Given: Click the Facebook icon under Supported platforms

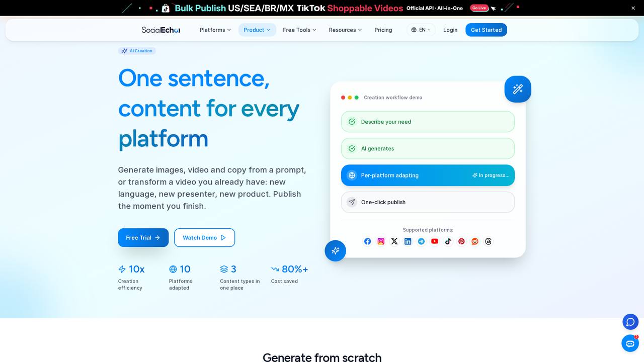Looking at the screenshot, I should pyautogui.click(x=368, y=241).
